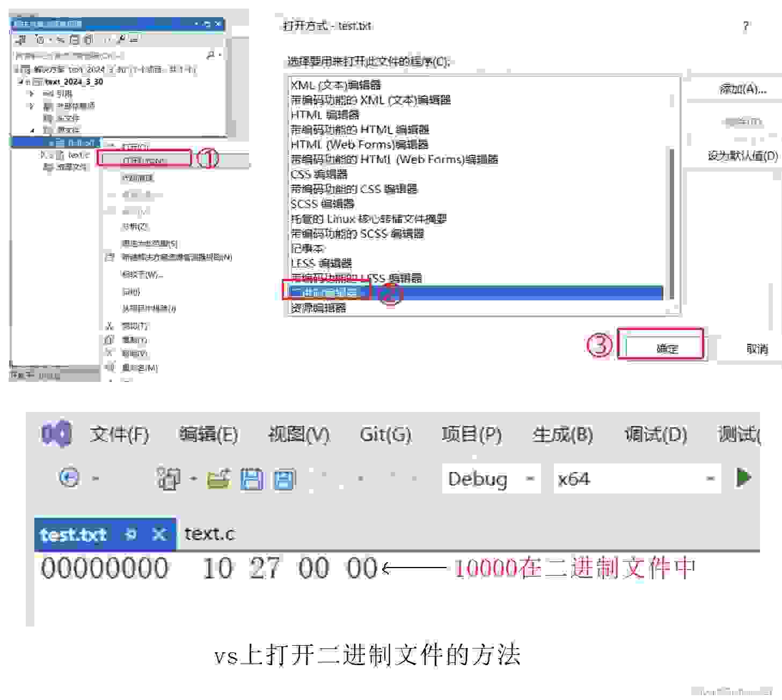Click hex byte 27 in binary editor
Viewport: 782px width, 700px height.
(265, 568)
